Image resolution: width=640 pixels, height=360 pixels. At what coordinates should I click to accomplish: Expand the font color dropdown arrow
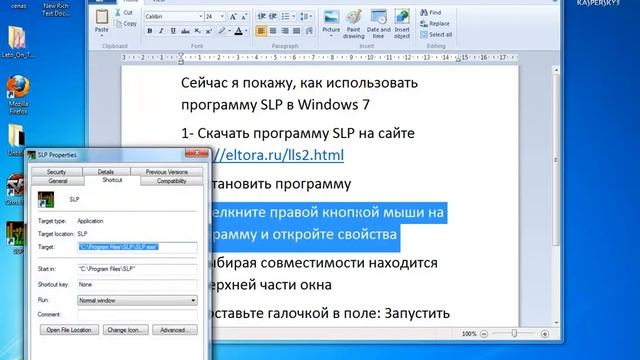(x=246, y=31)
